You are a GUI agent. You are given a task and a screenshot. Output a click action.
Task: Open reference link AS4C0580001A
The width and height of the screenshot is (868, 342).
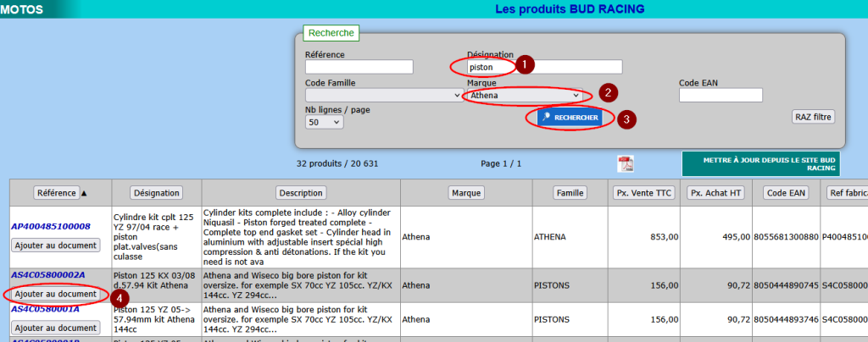[46, 309]
